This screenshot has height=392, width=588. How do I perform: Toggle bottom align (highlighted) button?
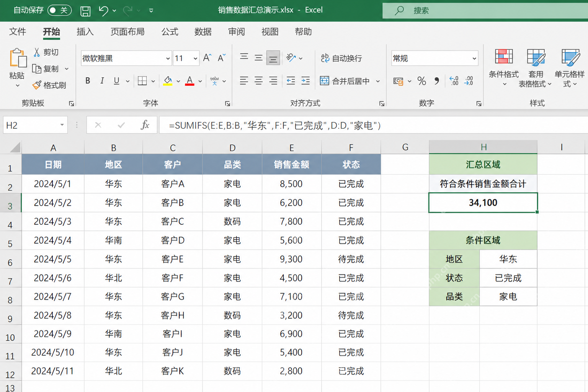click(273, 58)
